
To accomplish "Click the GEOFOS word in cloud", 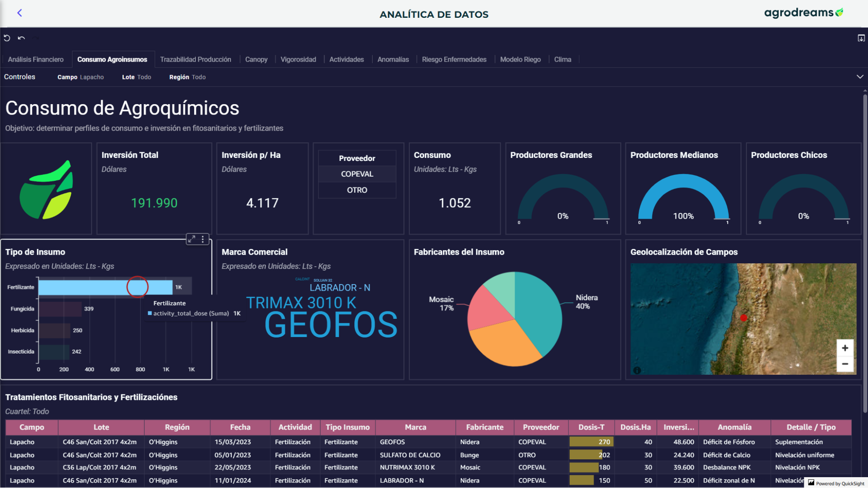I will click(x=331, y=325).
